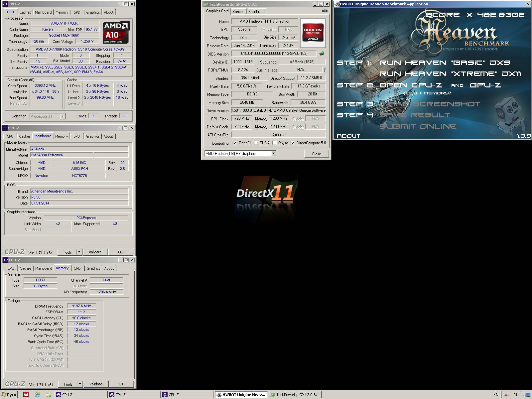Screen dimensions: 532x399
Task: Click Validate in Memory CPU-Z window
Action: coord(96,384)
